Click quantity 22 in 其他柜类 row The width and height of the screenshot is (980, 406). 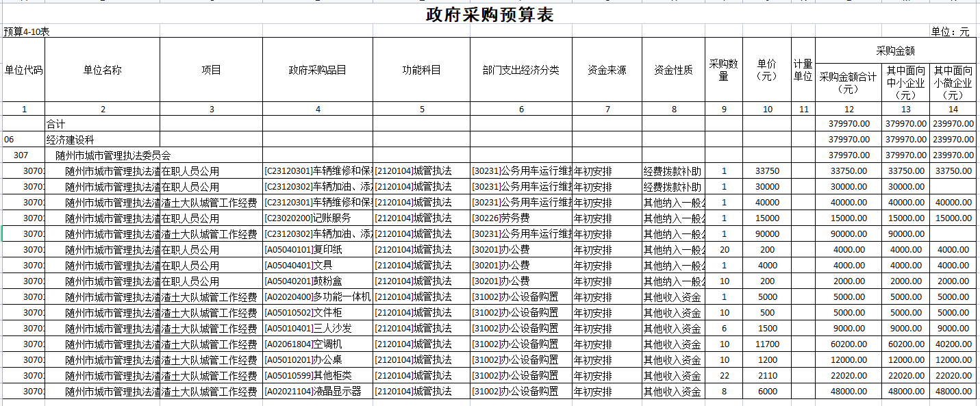(724, 376)
